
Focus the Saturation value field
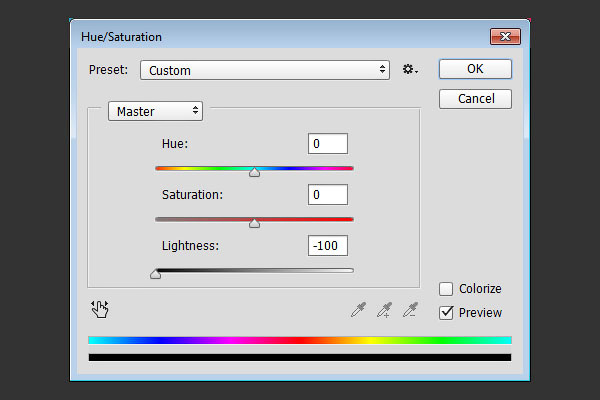click(328, 194)
